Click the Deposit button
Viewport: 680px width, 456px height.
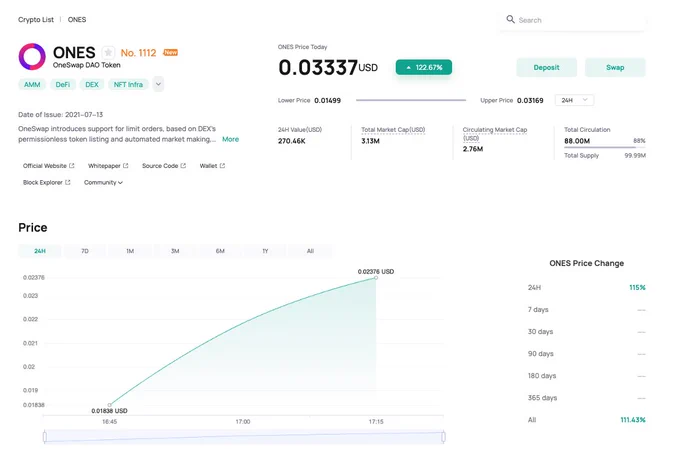[546, 67]
